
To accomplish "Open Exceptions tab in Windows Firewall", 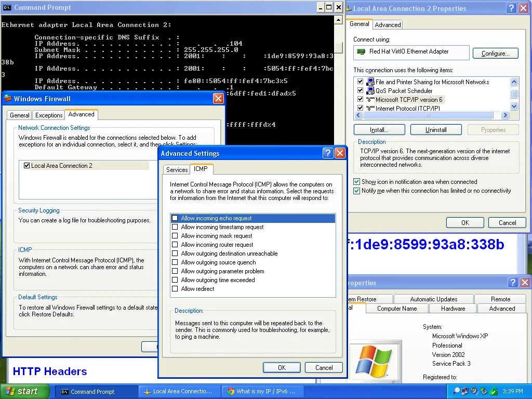I will click(49, 115).
